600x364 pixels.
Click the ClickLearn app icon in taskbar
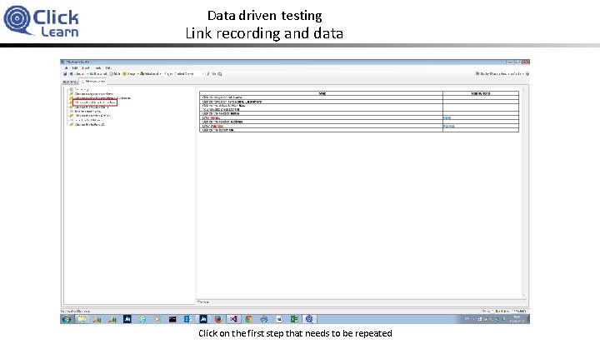[x=309, y=319]
